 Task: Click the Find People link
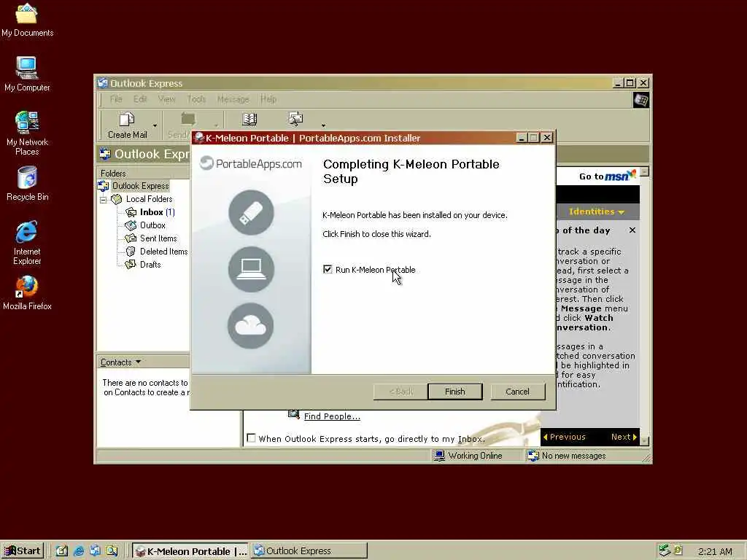coord(332,416)
